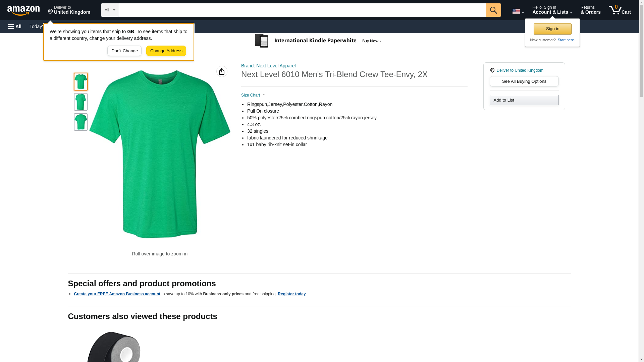
Task: Click the Amazon logo
Action: (23, 10)
